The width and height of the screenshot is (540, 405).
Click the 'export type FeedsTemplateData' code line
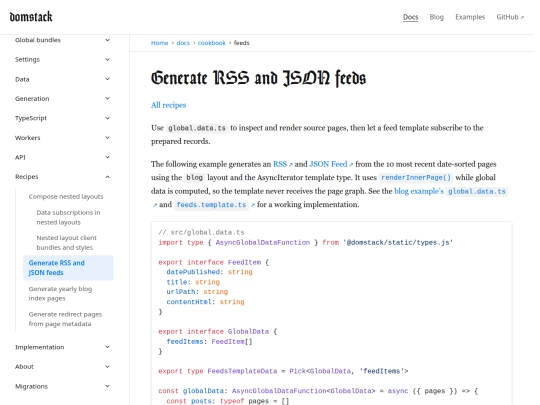coord(283,371)
